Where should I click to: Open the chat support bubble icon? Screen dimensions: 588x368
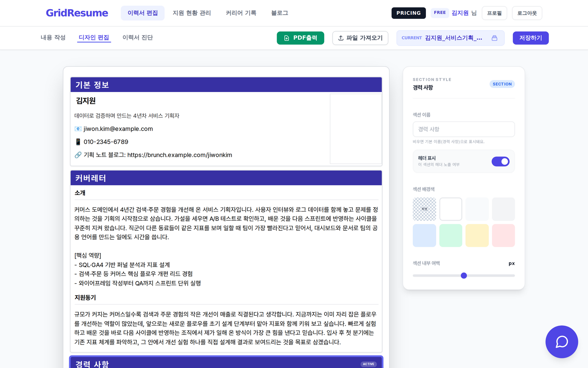[x=562, y=342]
